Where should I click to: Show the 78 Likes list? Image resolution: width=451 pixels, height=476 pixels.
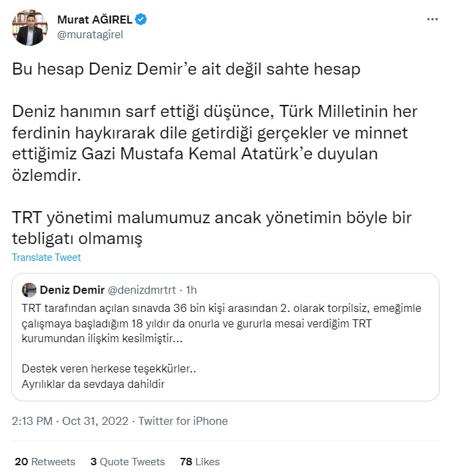pyautogui.click(x=200, y=462)
